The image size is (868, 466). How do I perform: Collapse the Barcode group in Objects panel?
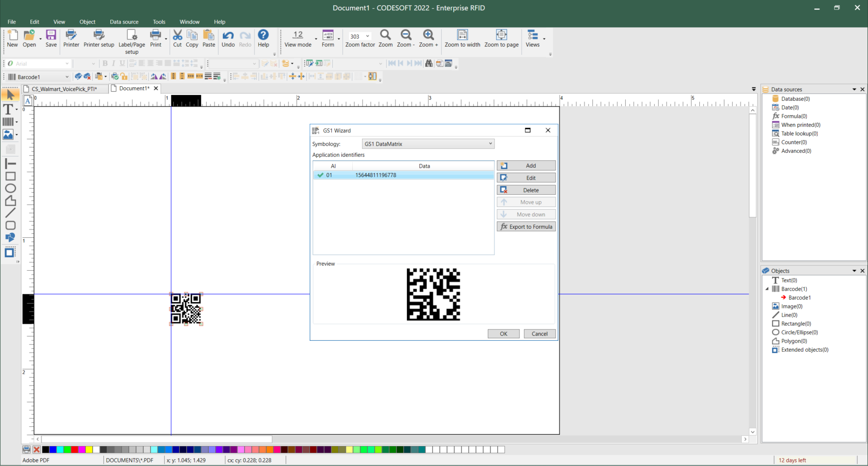767,289
